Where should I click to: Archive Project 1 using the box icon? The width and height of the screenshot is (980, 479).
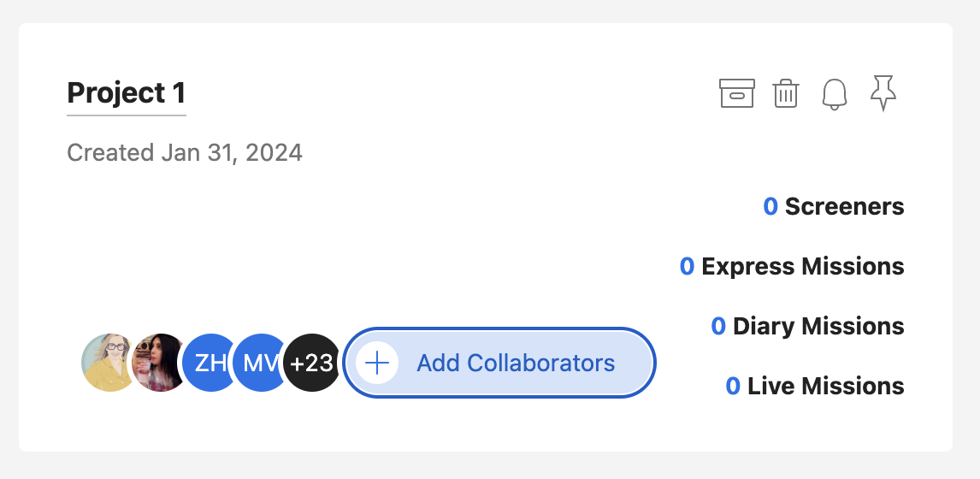coord(737,93)
